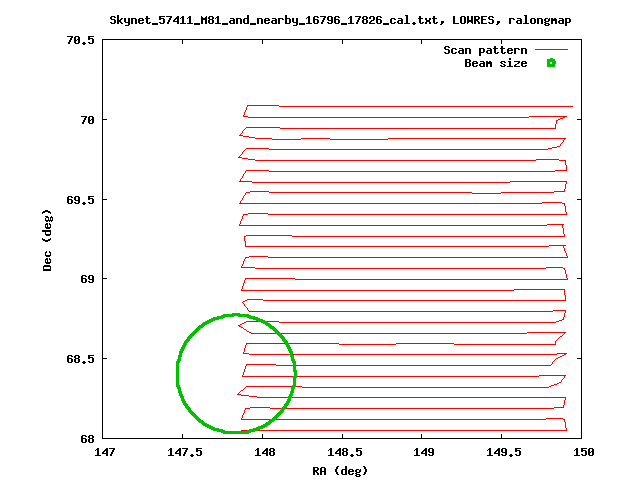Click the plot title with the Skynet file name
This screenshot has width=640, height=480.
pyautogui.click(x=340, y=20)
